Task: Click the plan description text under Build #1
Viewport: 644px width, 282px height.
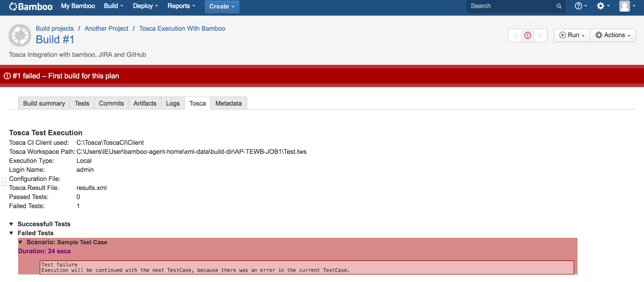Action: coord(78,55)
